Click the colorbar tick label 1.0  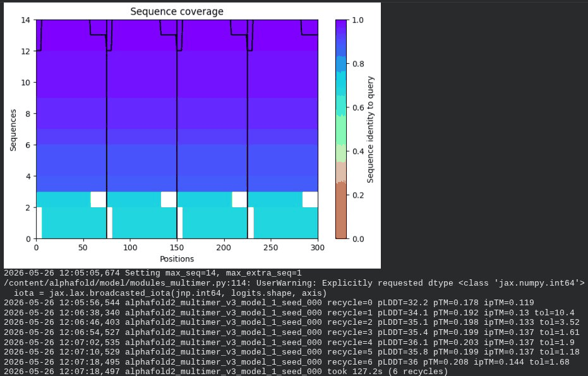[x=357, y=20]
